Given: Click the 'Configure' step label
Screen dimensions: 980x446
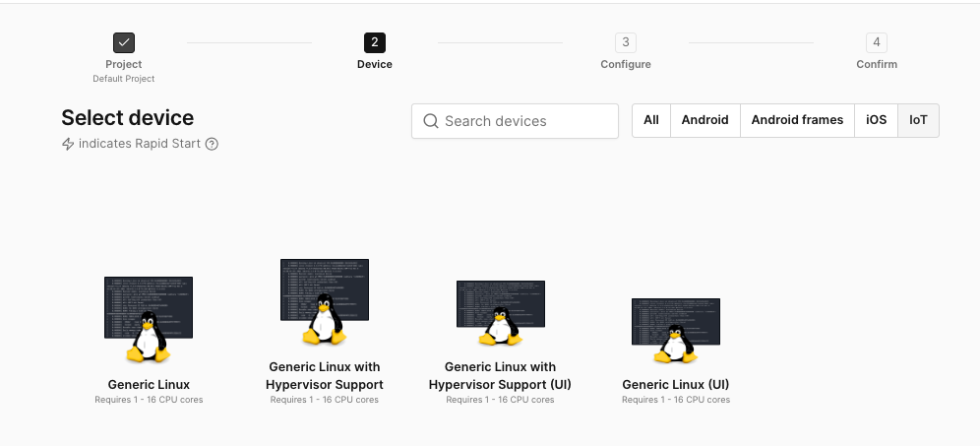Looking at the screenshot, I should pos(626,64).
